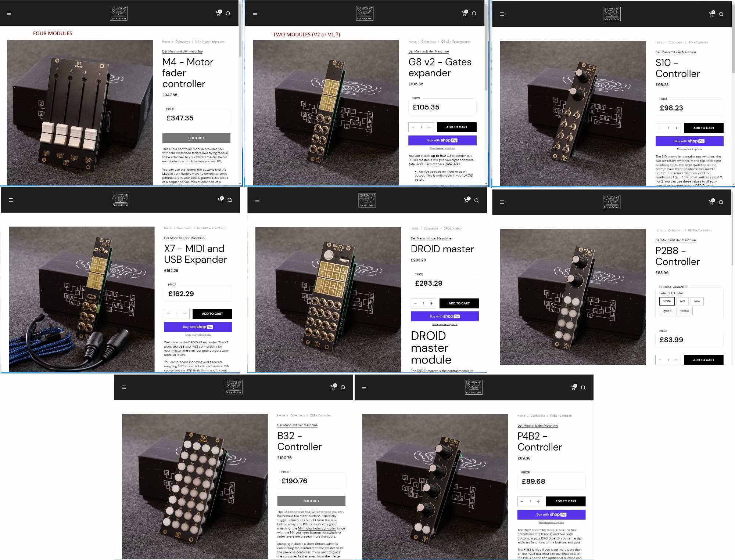Click Home breadcrumb on B32 page
The image size is (735, 560).
tap(281, 415)
